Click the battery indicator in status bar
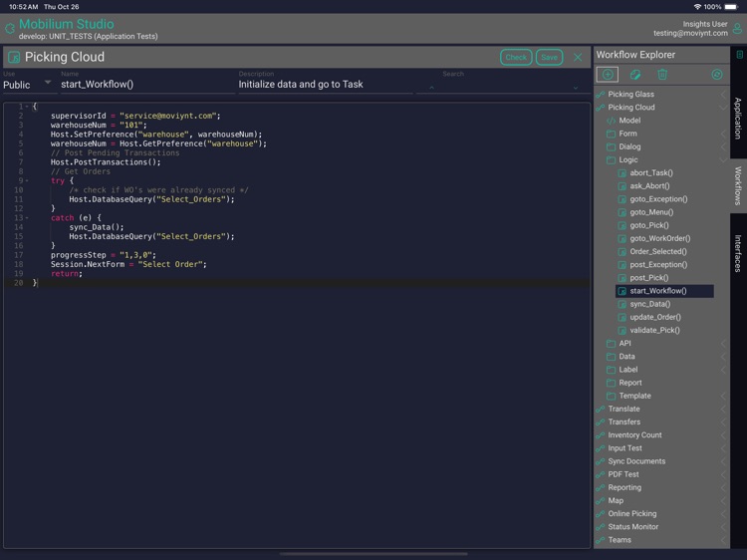The image size is (747, 560). 731,7
